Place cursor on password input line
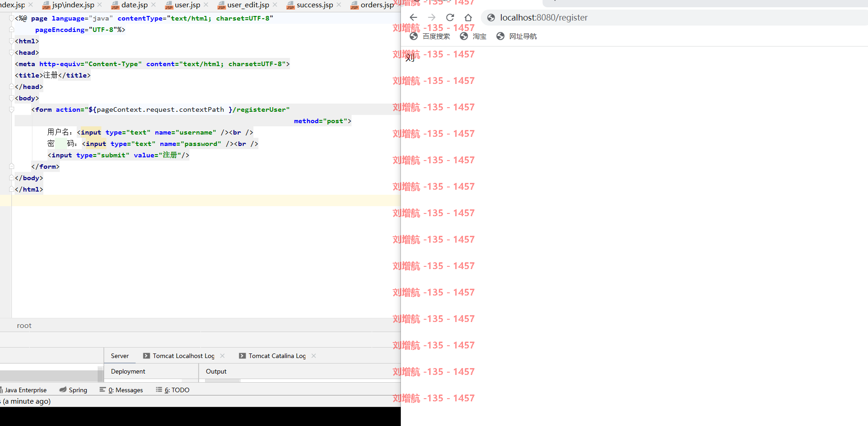The image size is (868, 426). click(153, 144)
